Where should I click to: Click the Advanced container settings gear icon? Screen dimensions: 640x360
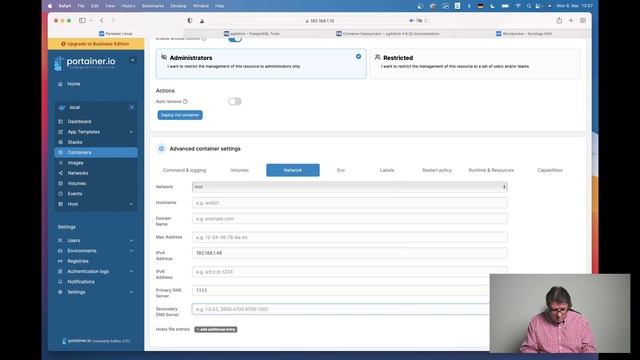[161, 149]
